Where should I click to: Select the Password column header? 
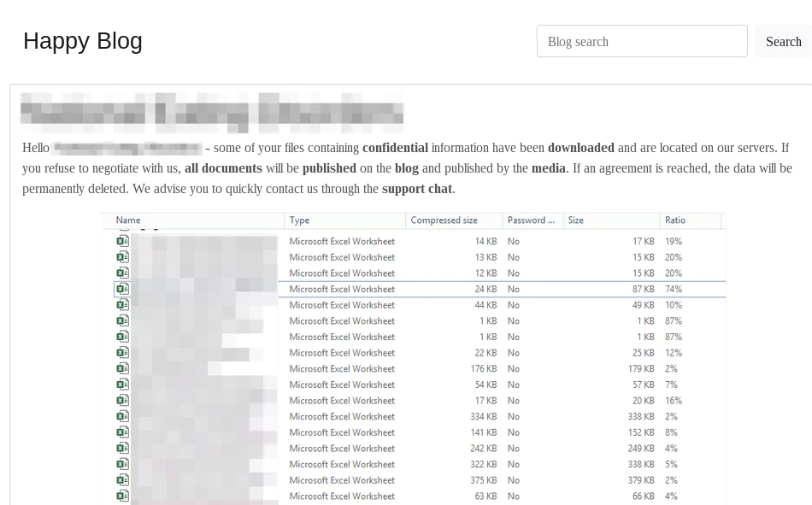pos(533,220)
